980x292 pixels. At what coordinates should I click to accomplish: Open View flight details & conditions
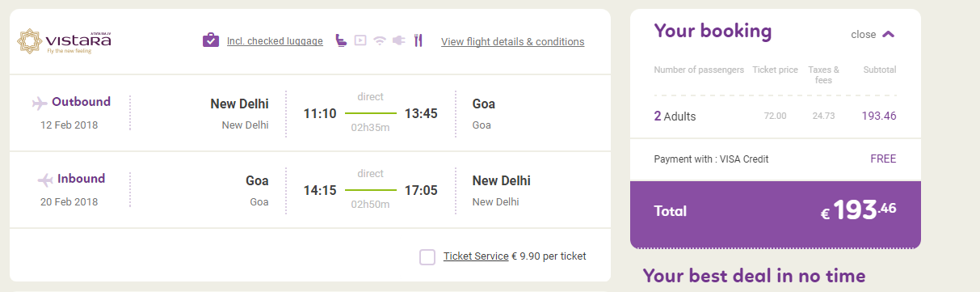[x=512, y=42]
